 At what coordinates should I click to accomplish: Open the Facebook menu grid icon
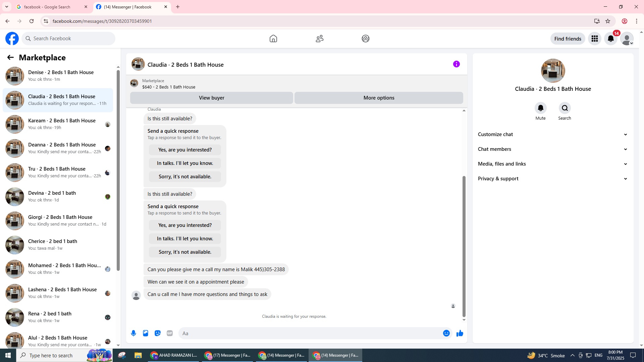pos(594,39)
